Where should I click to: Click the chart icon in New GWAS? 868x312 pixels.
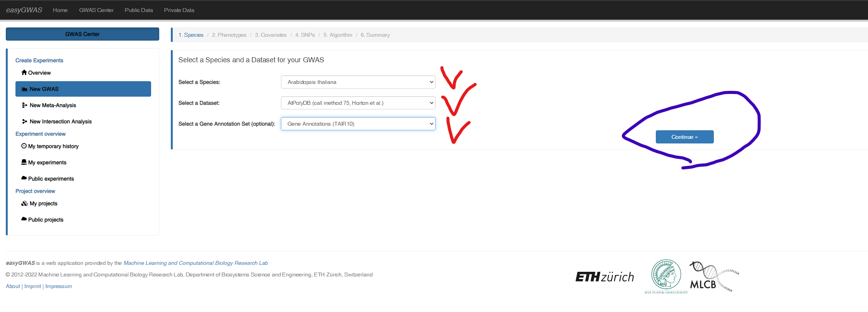tap(25, 89)
